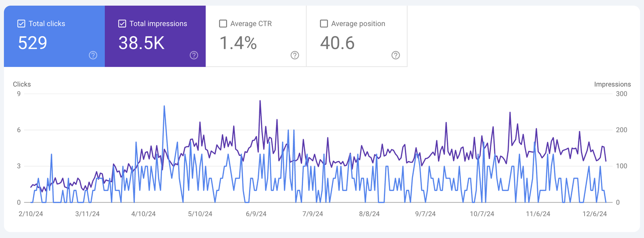The image size is (644, 238).
Task: Open the Average CTR help question mark
Action: point(295,55)
